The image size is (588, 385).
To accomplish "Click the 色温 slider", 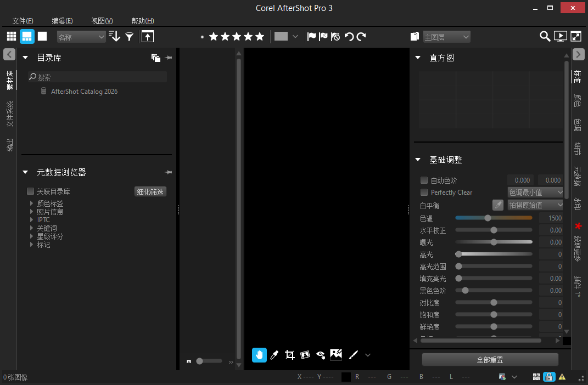I will [x=494, y=218].
